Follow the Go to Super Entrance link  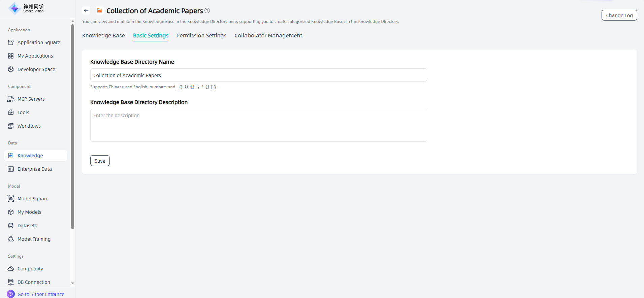pyautogui.click(x=41, y=294)
